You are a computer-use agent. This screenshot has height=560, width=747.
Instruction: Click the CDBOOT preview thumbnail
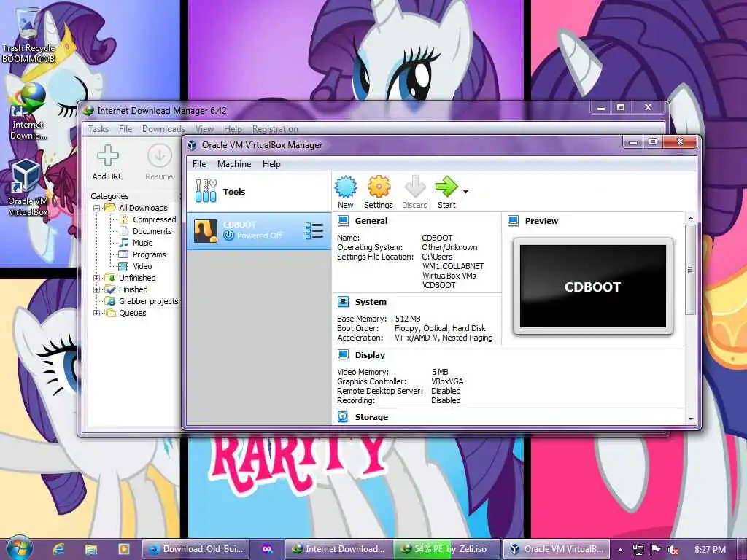(592, 286)
